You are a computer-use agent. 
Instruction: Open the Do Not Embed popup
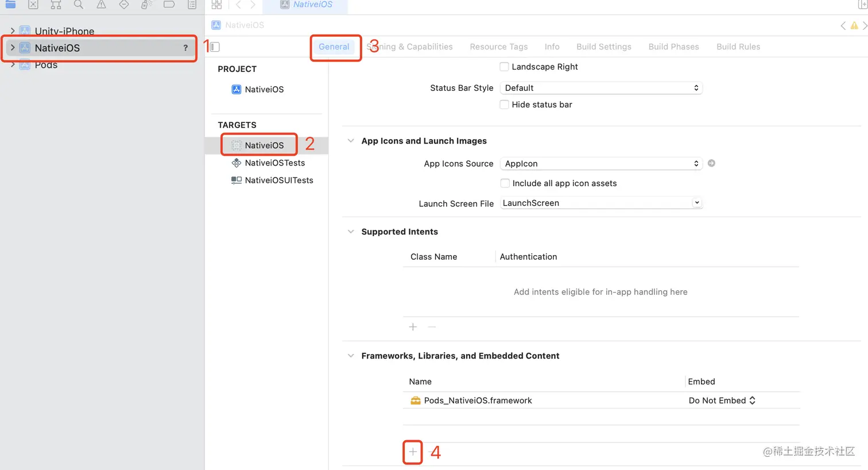point(722,400)
